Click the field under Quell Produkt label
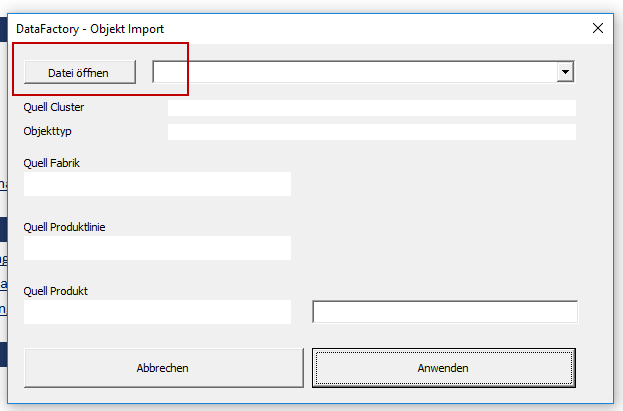Viewport: 623px width, 411px height. [157, 312]
